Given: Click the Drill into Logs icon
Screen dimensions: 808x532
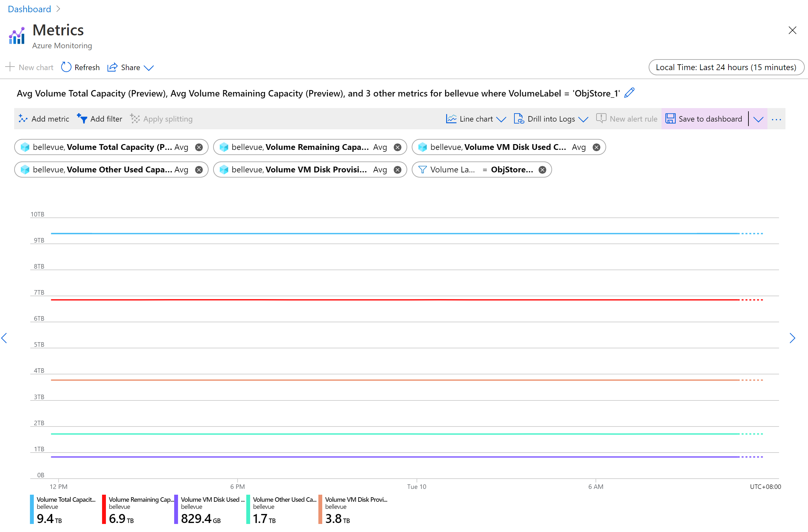Looking at the screenshot, I should tap(518, 118).
